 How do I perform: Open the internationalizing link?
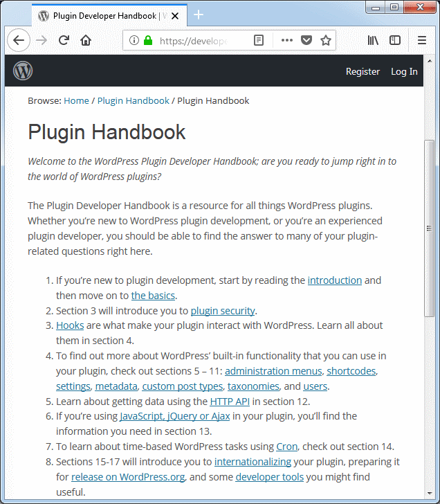click(x=253, y=462)
